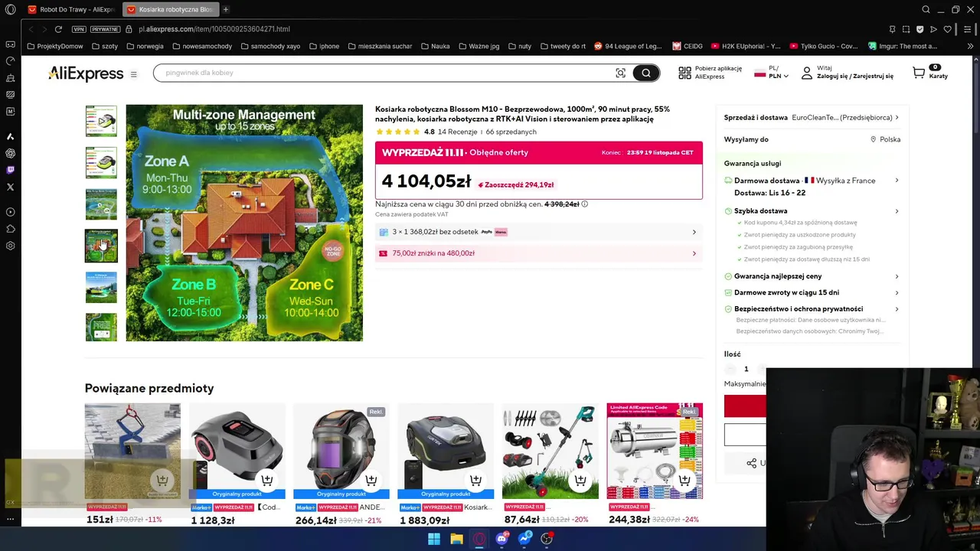
Task: Expand Darmowe zwroty w ciągu 15 dni
Action: [x=897, y=292]
